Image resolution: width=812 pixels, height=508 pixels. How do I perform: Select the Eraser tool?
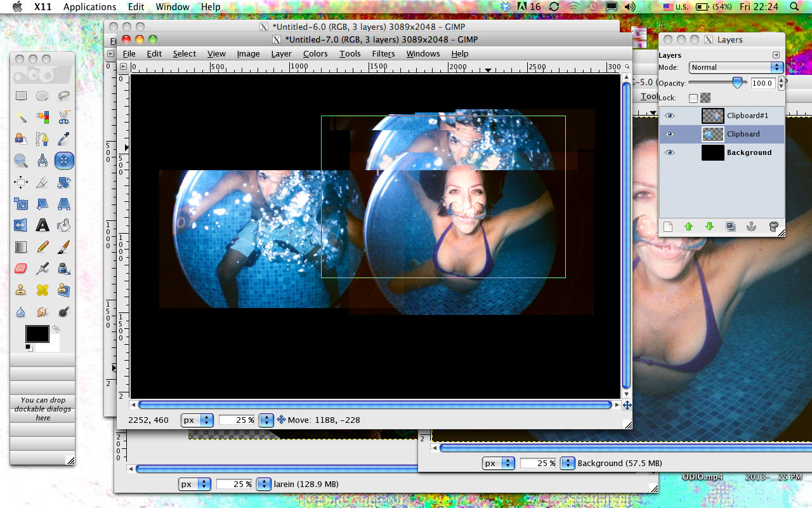pos(21,269)
